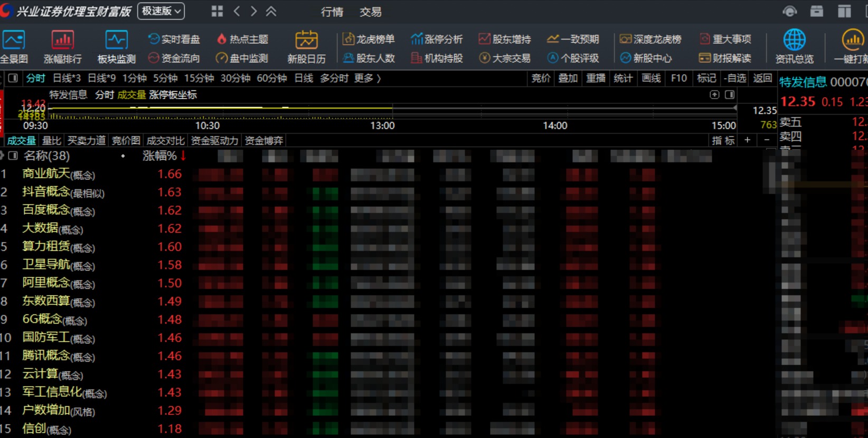Open 涨幅排行 ranking icon
Viewport: 868px width, 438px height.
tap(62, 47)
